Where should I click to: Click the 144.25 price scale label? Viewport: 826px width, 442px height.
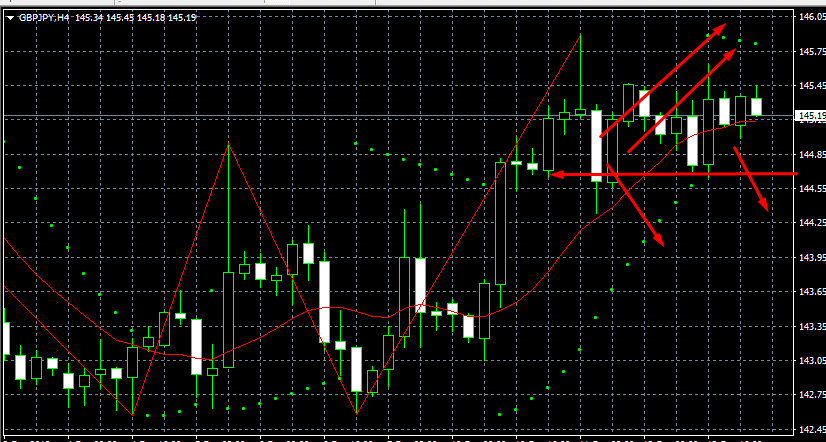(x=812, y=223)
